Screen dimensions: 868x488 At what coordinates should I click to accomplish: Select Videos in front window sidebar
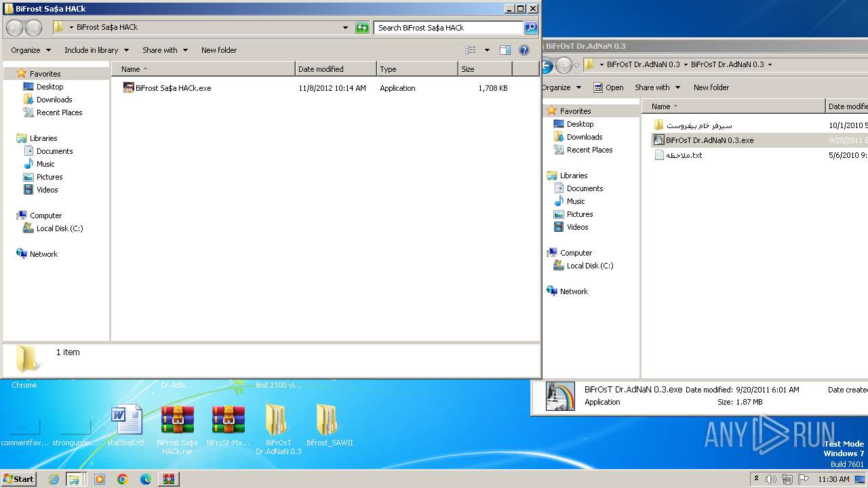pyautogui.click(x=47, y=190)
